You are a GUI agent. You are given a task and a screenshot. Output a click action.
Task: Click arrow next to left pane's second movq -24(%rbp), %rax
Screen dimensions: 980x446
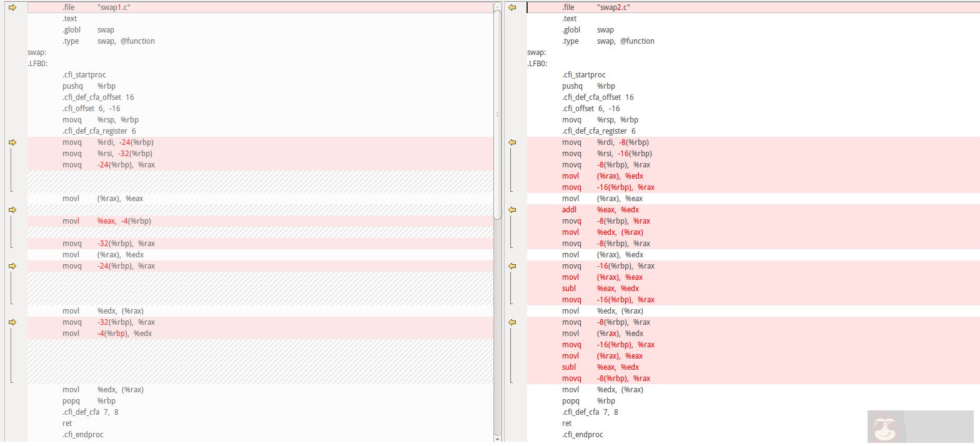click(x=12, y=266)
